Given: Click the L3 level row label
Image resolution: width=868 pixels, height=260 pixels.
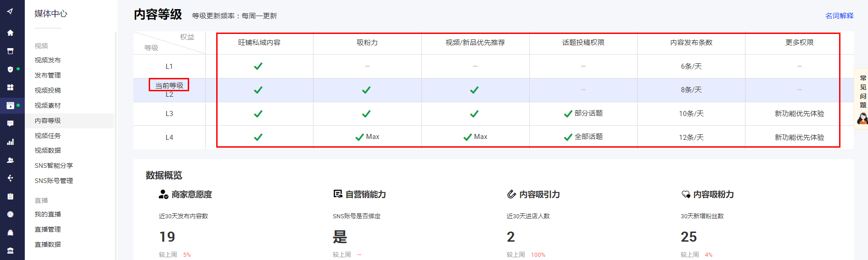Looking at the screenshot, I should click(x=169, y=114).
